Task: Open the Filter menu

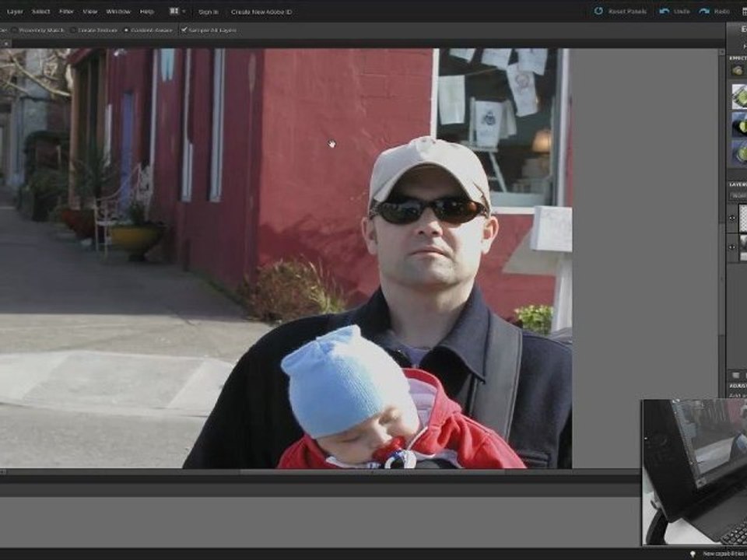Action: pyautogui.click(x=66, y=12)
